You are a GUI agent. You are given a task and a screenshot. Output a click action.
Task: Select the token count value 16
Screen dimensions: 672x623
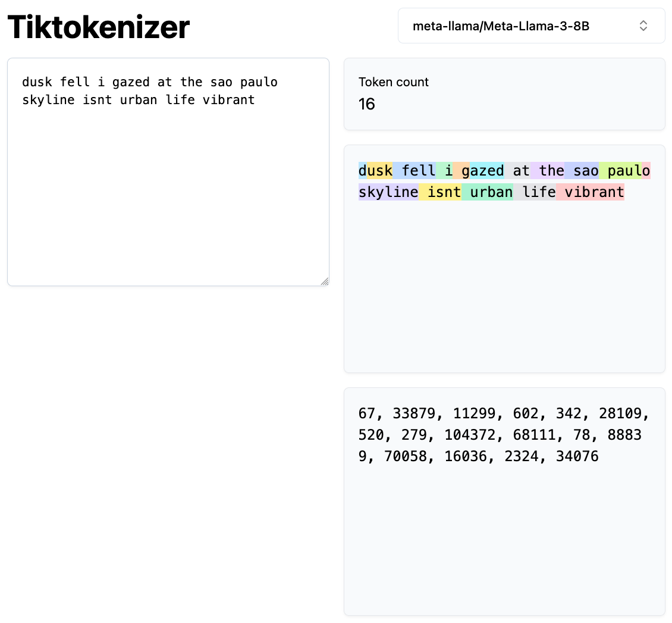367,105
